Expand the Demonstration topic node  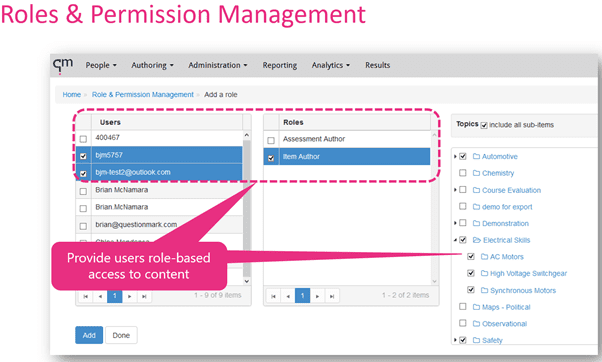coord(455,223)
